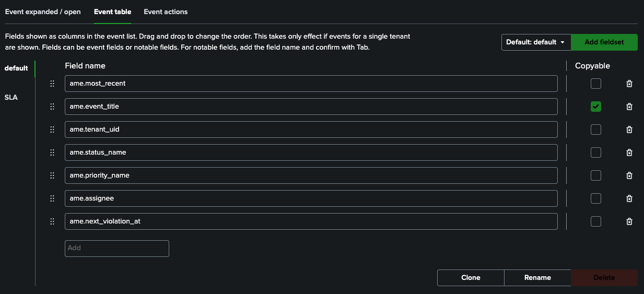This screenshot has width=644, height=294.
Task: Uncheck Copyable for ame.event_title
Action: click(596, 107)
